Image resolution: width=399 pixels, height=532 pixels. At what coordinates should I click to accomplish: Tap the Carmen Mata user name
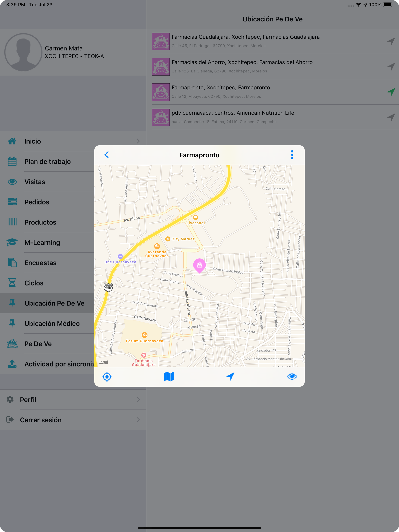[x=64, y=48]
